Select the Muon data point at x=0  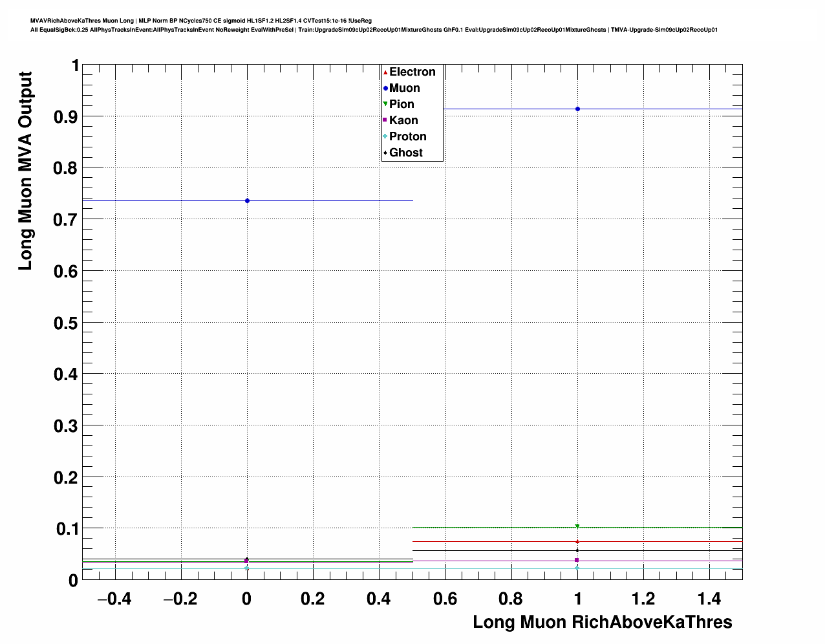247,201
